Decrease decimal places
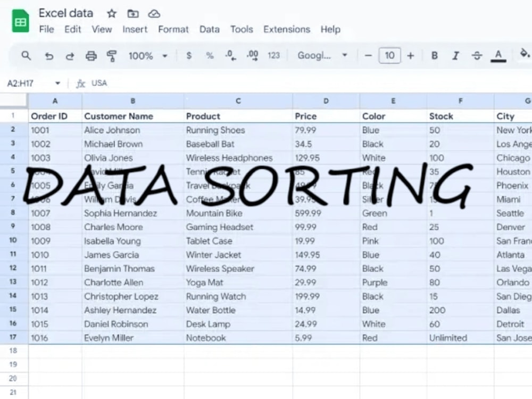 (231, 55)
